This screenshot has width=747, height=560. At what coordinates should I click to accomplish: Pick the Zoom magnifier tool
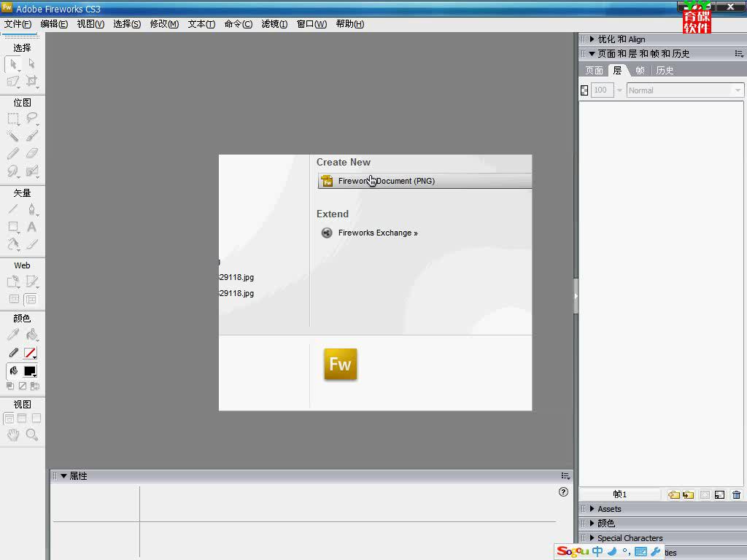tap(31, 435)
